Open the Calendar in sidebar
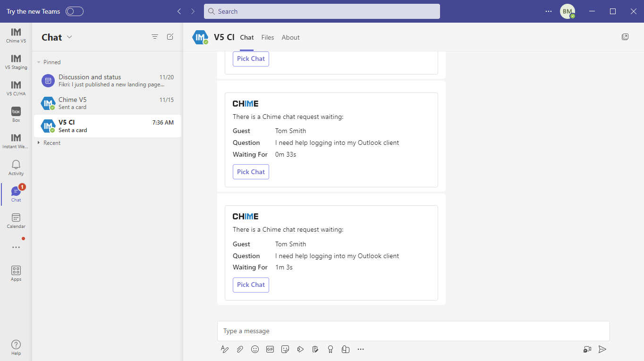Screen dimensions: 644x361 click(x=16, y=220)
